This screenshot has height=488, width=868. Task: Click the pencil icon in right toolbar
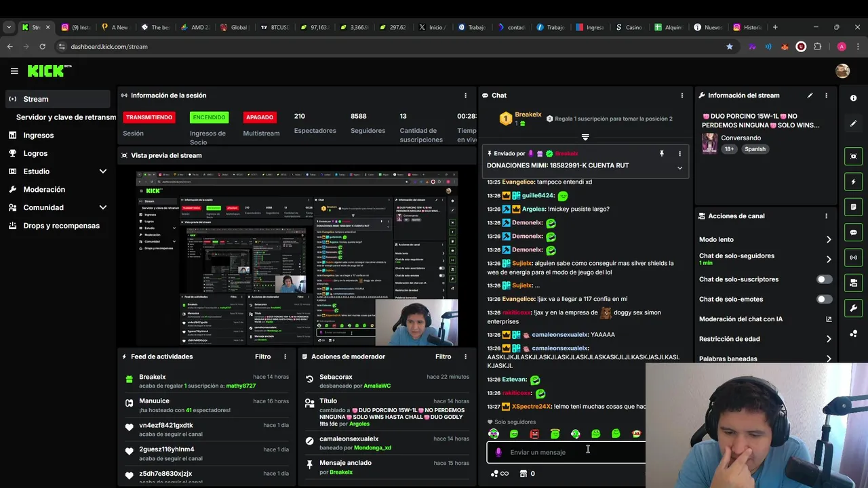pos(853,123)
